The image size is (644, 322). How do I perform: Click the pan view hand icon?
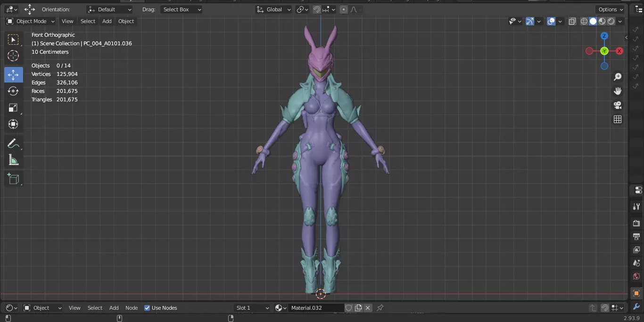tap(618, 91)
